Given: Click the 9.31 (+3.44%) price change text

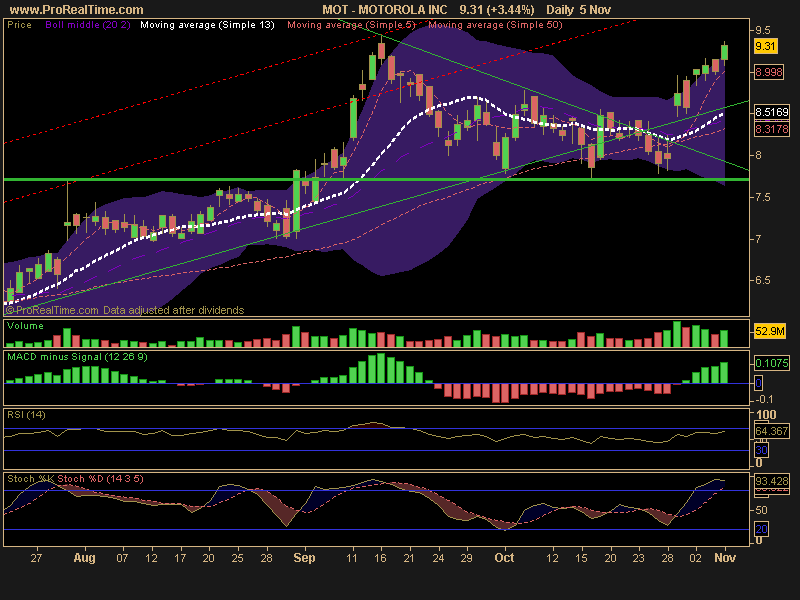Looking at the screenshot, I should pos(497,10).
